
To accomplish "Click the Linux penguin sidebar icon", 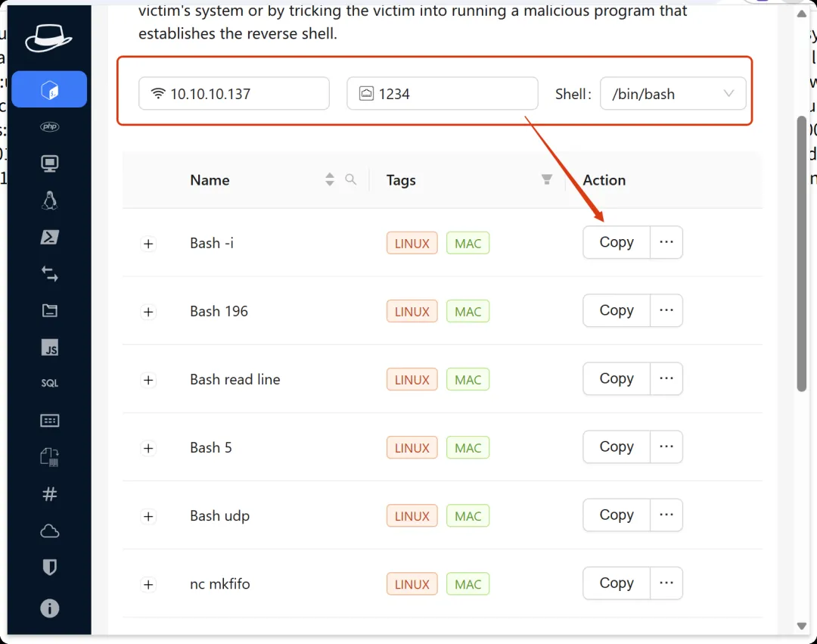I will click(50, 200).
